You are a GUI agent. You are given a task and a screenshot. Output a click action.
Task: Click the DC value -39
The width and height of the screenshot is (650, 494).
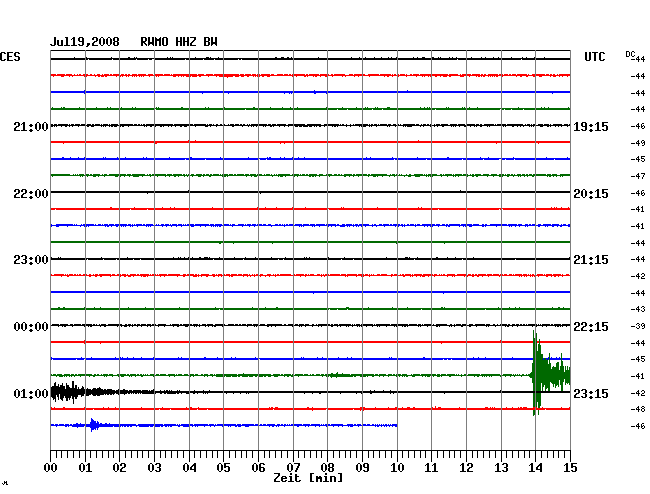click(x=638, y=327)
